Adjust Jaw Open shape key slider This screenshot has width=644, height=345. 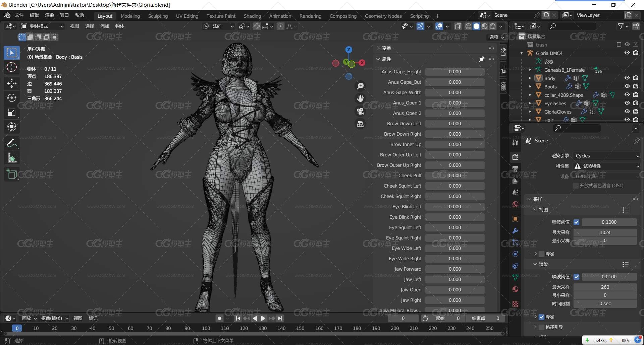pyautogui.click(x=455, y=290)
